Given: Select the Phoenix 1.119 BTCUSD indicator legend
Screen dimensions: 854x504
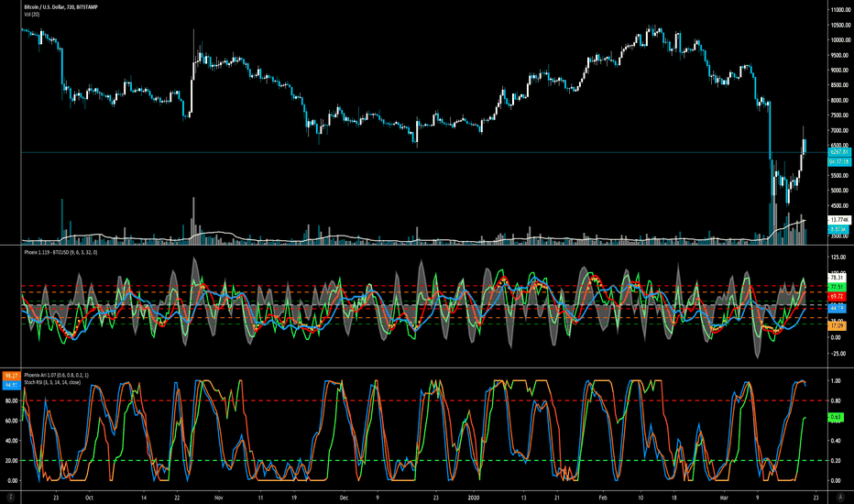Looking at the screenshot, I should (x=60, y=253).
